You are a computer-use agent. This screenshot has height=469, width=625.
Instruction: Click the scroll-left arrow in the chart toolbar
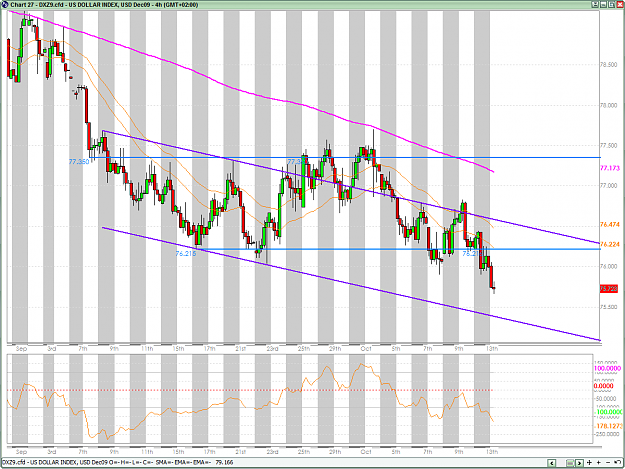tap(552, 463)
